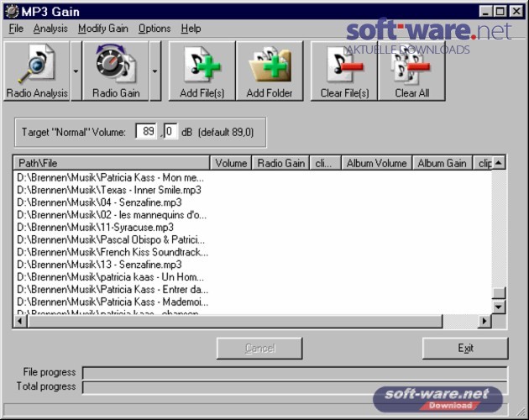Sort by the Path\File column header
This screenshot has width=529, height=420.
112,163
